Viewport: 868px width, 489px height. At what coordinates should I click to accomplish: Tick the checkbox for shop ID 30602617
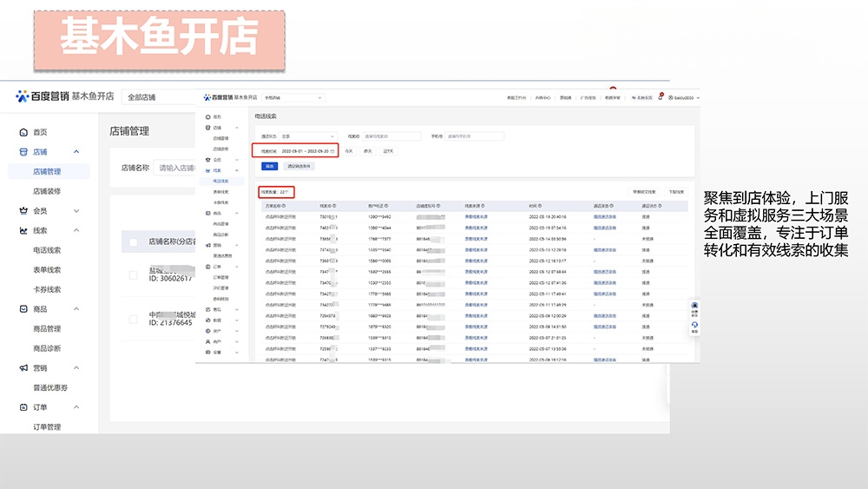[x=134, y=275]
